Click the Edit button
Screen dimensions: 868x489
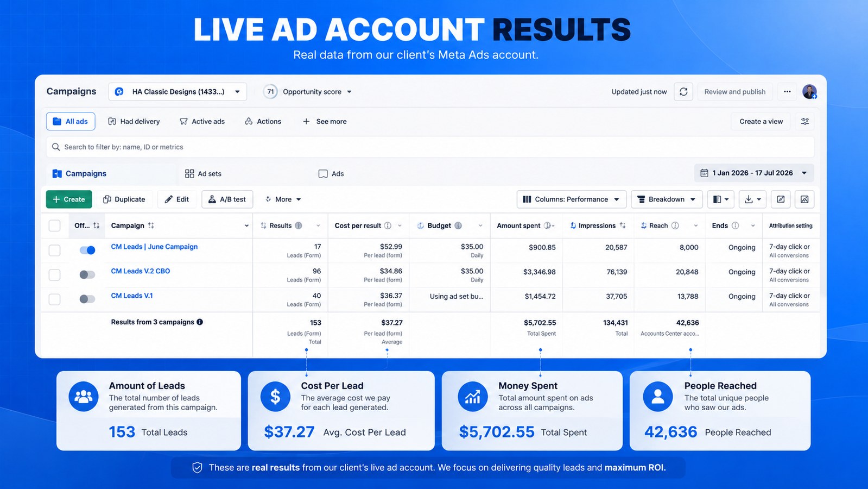click(x=177, y=199)
